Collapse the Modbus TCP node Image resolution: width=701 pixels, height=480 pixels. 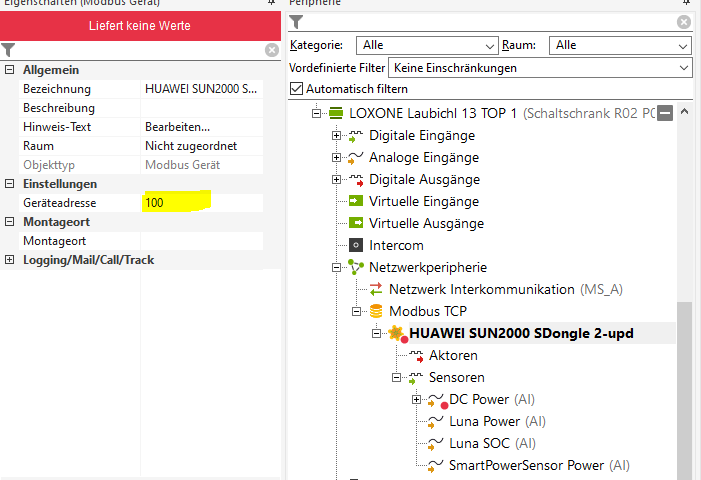[356, 312]
